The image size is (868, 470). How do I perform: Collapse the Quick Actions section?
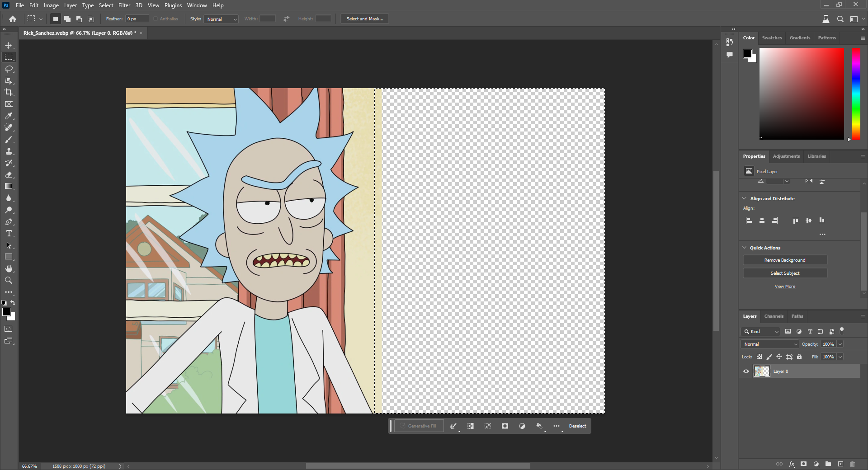click(744, 248)
